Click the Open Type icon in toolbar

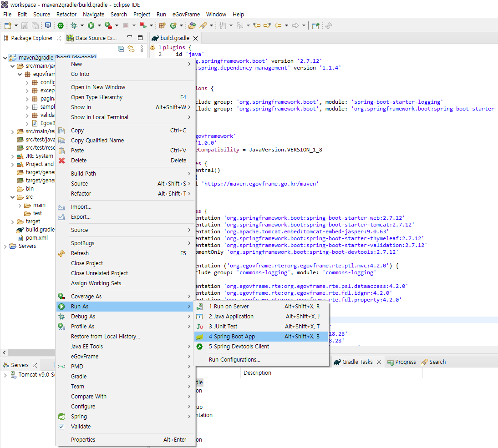[192, 25]
